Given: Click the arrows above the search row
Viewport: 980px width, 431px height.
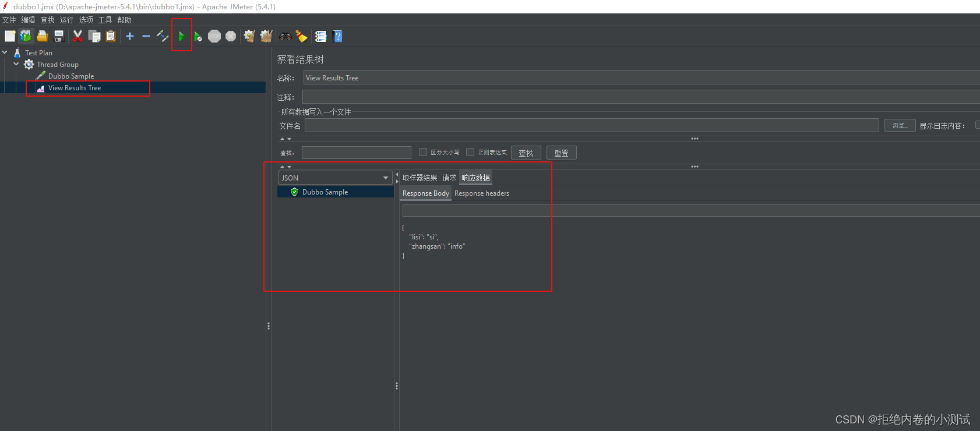Looking at the screenshot, I should [x=285, y=139].
